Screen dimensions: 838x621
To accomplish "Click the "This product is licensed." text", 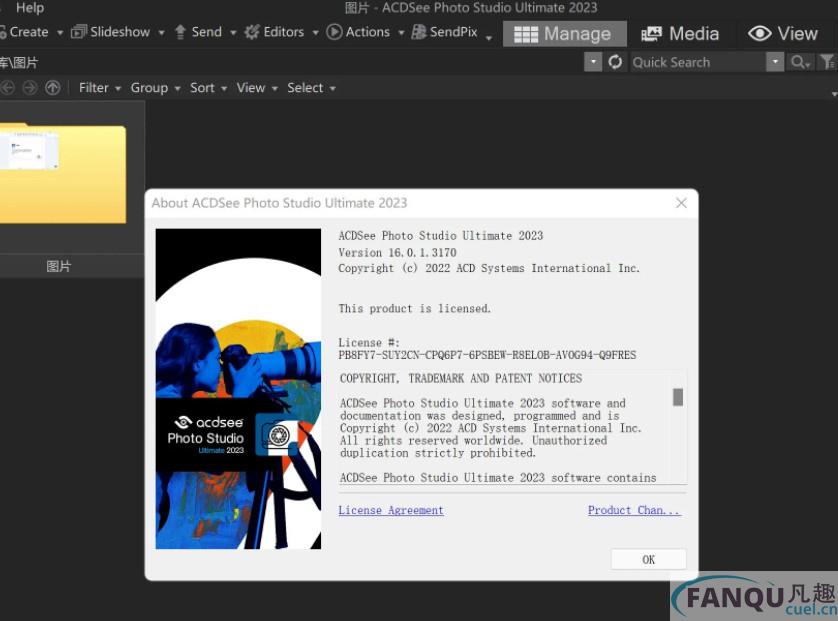I will click(x=414, y=308).
